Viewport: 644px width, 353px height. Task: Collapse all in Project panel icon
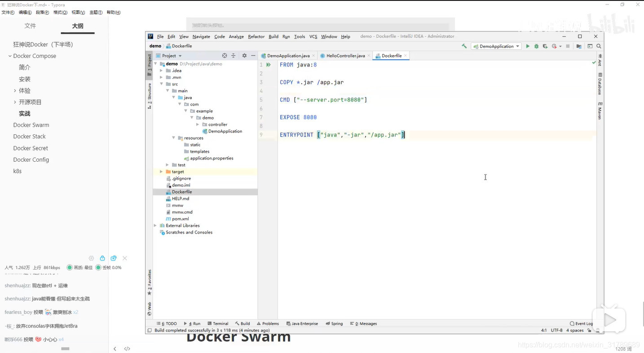[234, 56]
